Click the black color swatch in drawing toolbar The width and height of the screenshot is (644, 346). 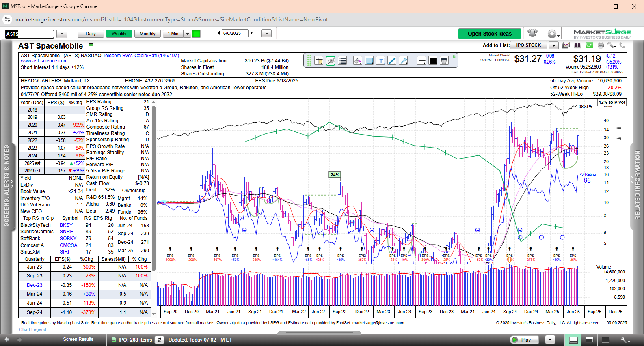pos(433,61)
